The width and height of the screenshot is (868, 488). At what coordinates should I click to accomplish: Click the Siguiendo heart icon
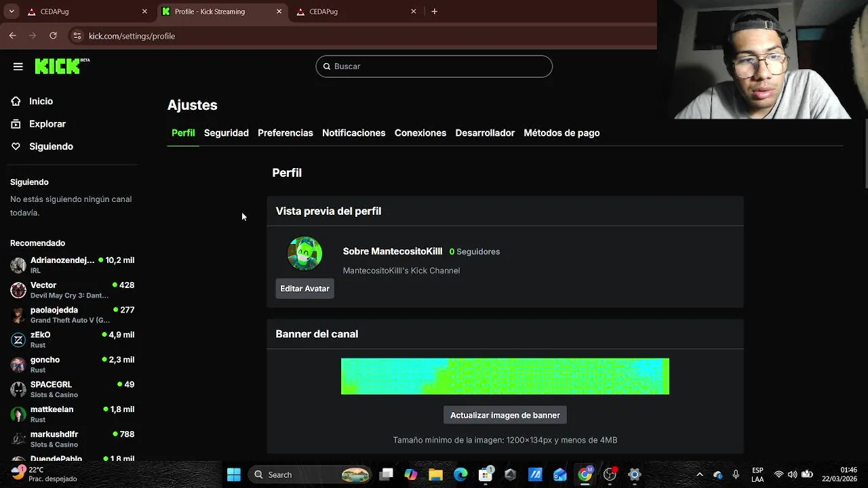16,146
